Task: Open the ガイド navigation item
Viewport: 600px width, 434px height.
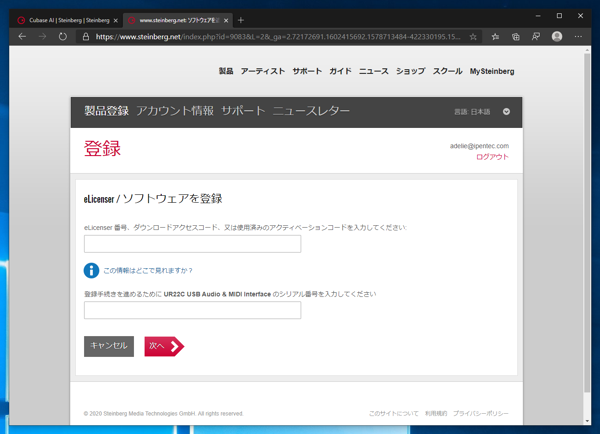Action: click(x=340, y=71)
